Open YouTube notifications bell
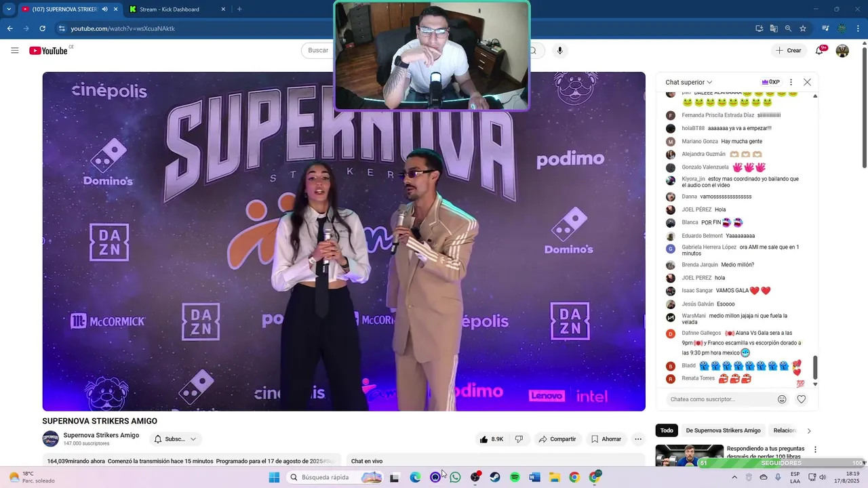Image resolution: width=868 pixels, height=488 pixels. [x=819, y=50]
